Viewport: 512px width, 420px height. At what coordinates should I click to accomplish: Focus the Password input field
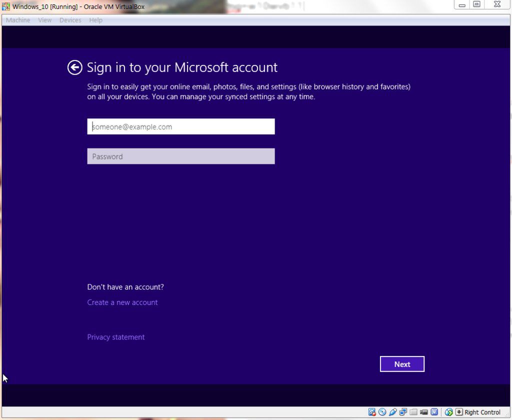point(181,156)
